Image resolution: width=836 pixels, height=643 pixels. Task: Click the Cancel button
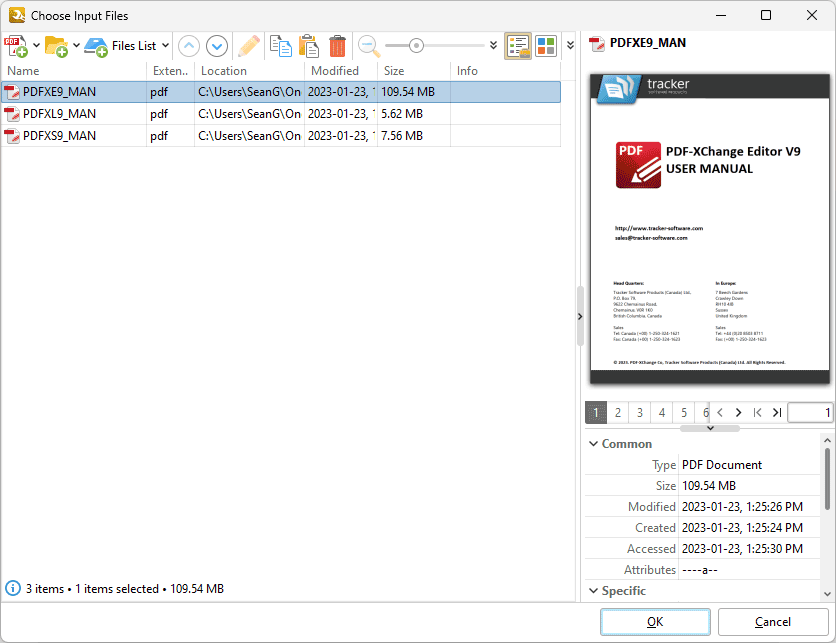(773, 622)
